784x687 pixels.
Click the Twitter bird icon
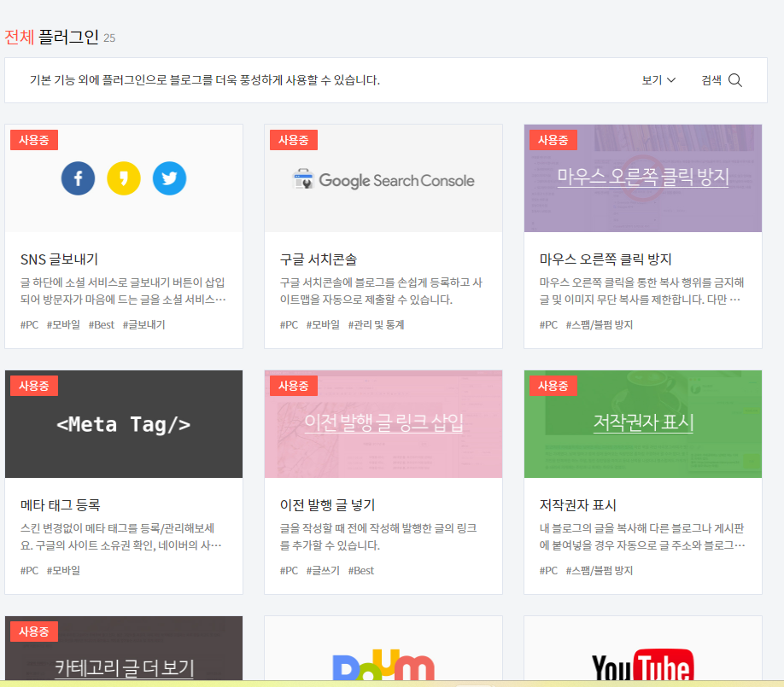169,178
